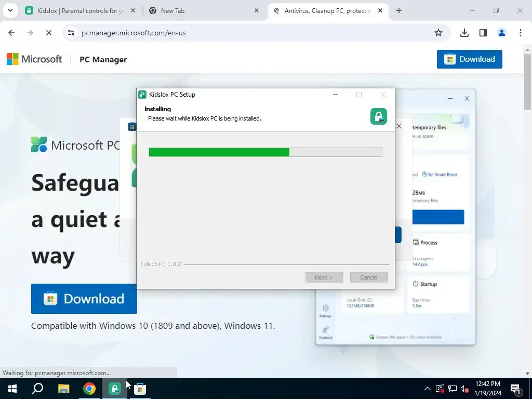The image size is (532, 399).
Task: Stop loading the page
Action: [49, 33]
